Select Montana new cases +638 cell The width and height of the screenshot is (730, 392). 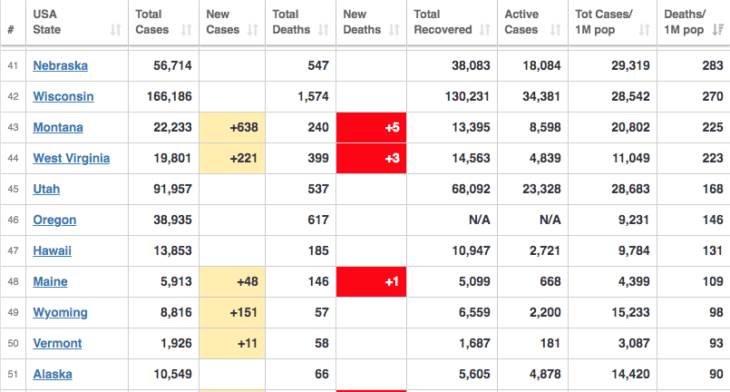point(232,127)
